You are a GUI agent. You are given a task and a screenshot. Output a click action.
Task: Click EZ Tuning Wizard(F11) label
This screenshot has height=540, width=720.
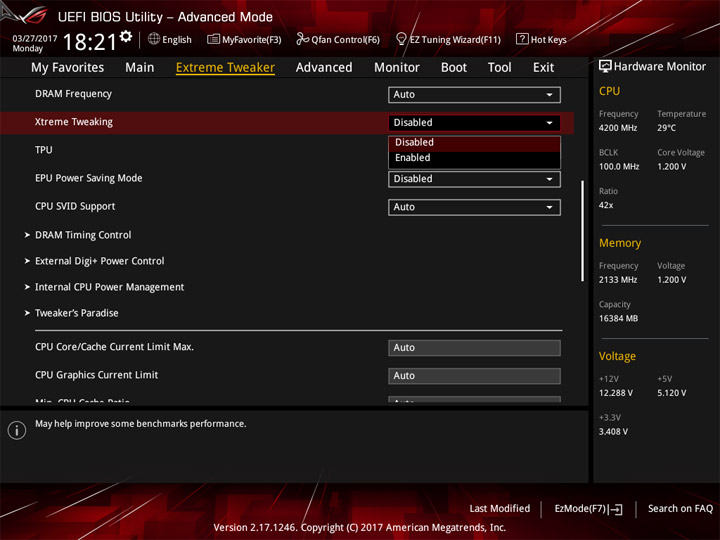point(455,40)
